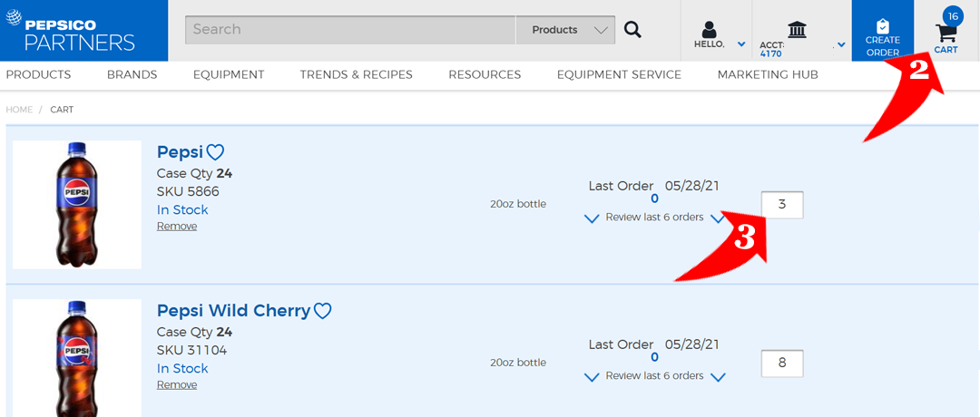Open the Equipment Service menu

click(x=619, y=74)
